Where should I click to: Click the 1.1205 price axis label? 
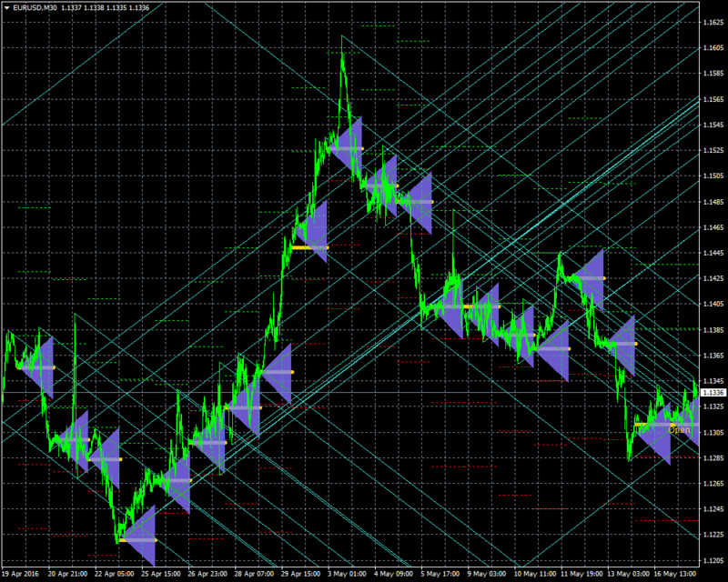coord(713,561)
